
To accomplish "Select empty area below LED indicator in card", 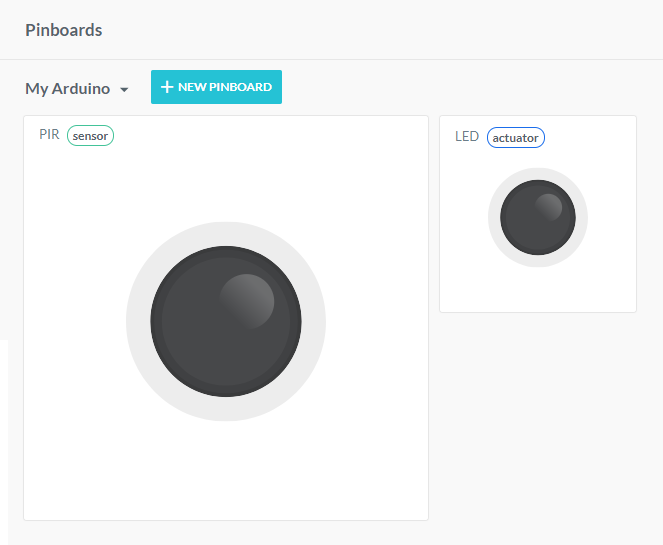I will [537, 290].
